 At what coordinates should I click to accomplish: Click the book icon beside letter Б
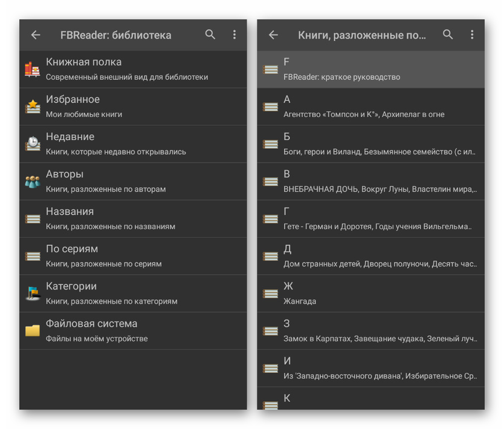pyautogui.click(x=270, y=144)
